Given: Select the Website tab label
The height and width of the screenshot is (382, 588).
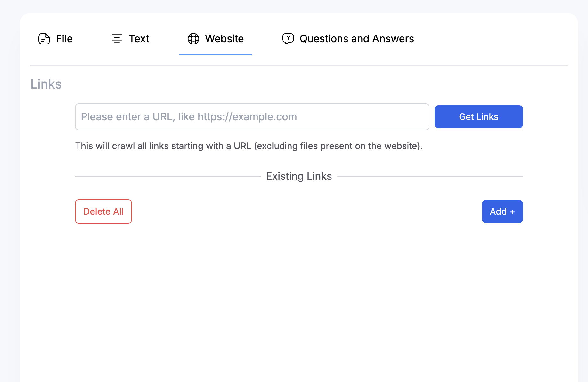Looking at the screenshot, I should pyautogui.click(x=225, y=39).
